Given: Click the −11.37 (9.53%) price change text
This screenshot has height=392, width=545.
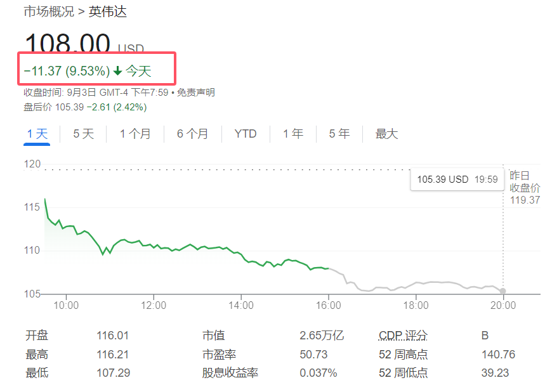Looking at the screenshot, I should [x=67, y=71].
